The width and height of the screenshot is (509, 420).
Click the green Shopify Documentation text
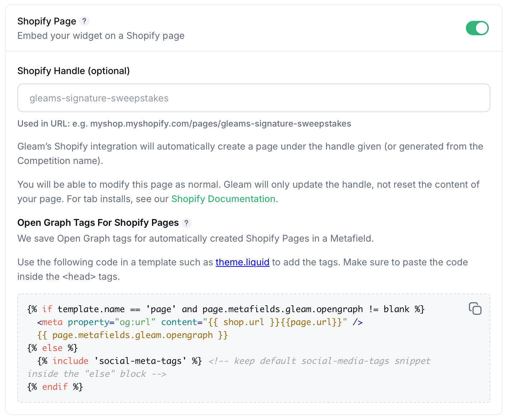[223, 199]
